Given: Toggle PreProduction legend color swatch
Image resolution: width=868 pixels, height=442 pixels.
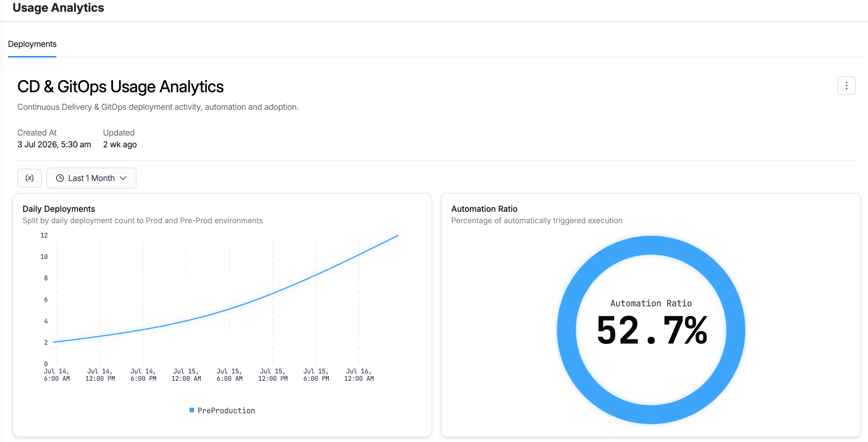Looking at the screenshot, I should (x=192, y=410).
